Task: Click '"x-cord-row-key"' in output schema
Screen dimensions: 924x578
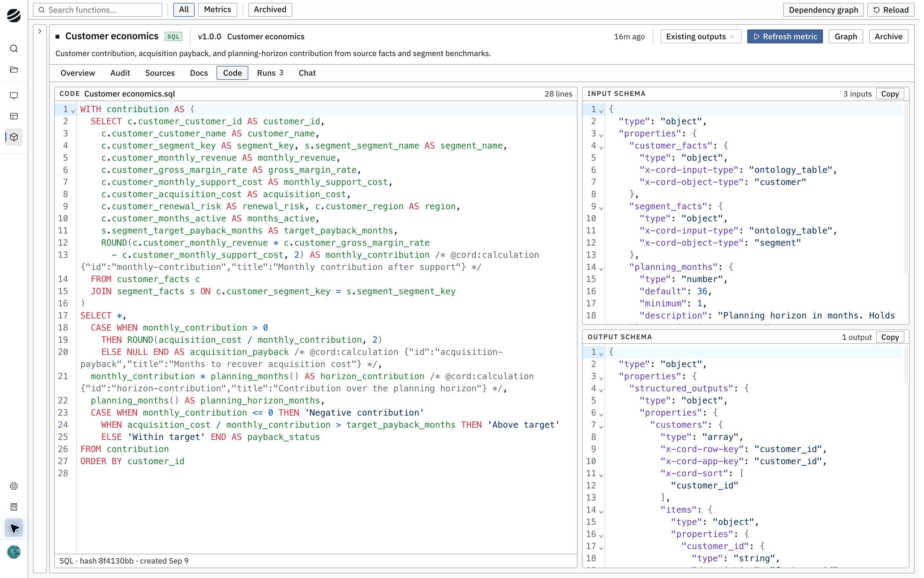Action: [702, 449]
